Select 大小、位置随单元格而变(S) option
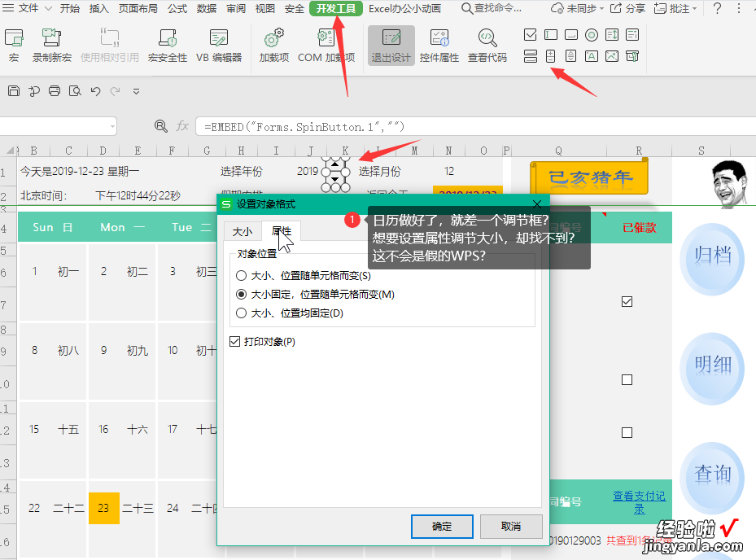This screenshot has height=560, width=756. (304, 276)
